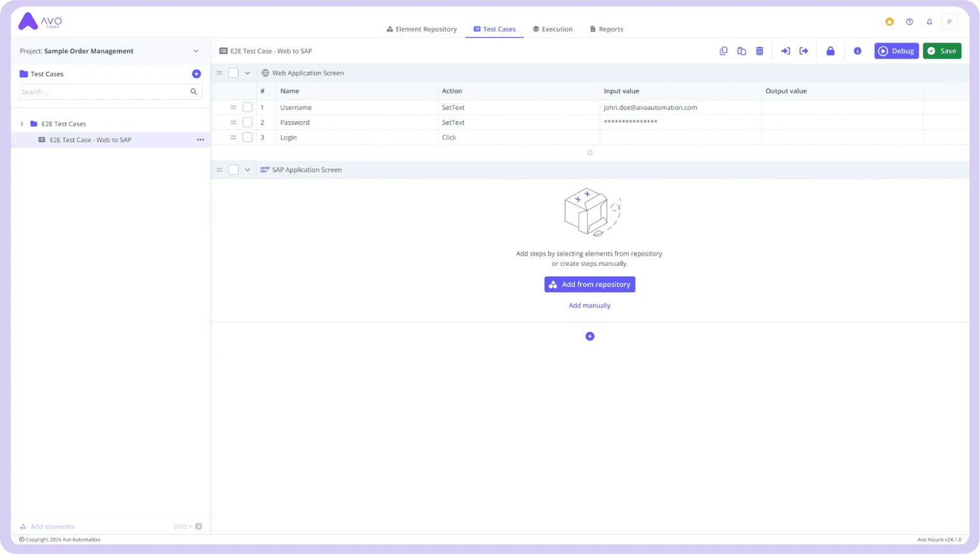This screenshot has height=554, width=980.
Task: Click the globe icon of Web Application Screen
Action: [x=265, y=73]
